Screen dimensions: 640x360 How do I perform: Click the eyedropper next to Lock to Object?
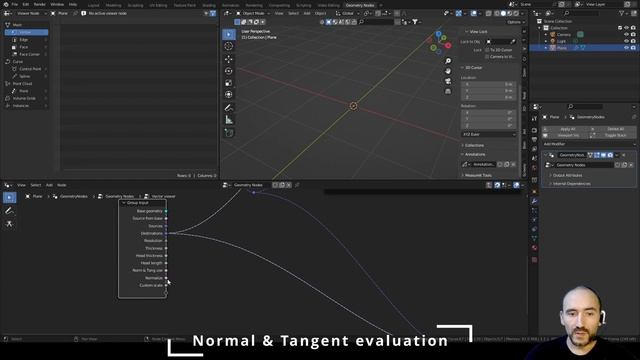pos(513,42)
